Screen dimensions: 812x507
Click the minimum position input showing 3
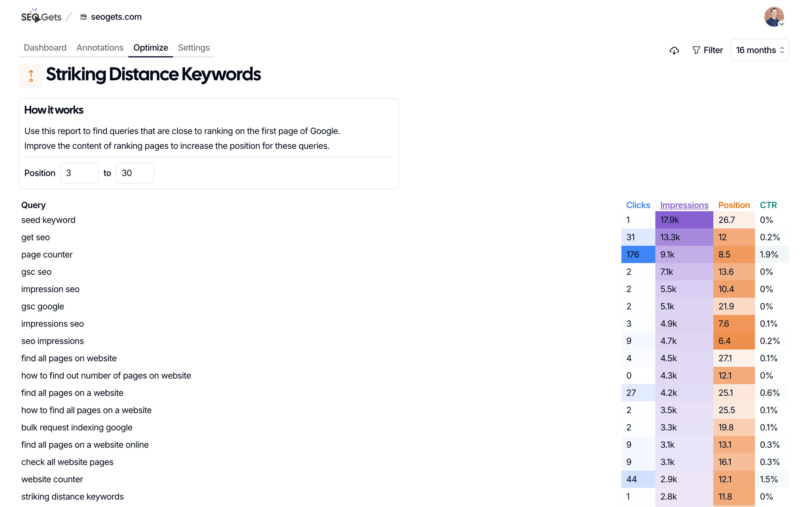pos(79,173)
